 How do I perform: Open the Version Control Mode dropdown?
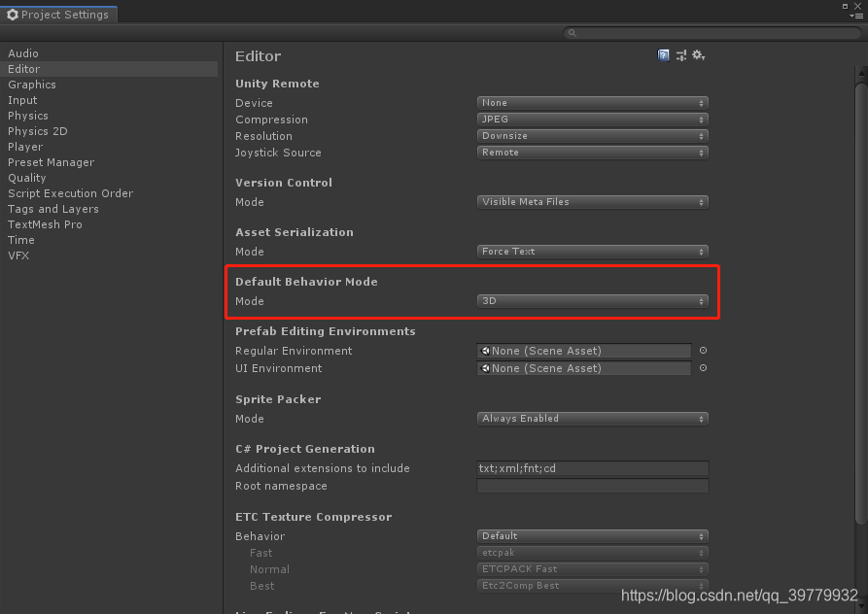pos(592,201)
